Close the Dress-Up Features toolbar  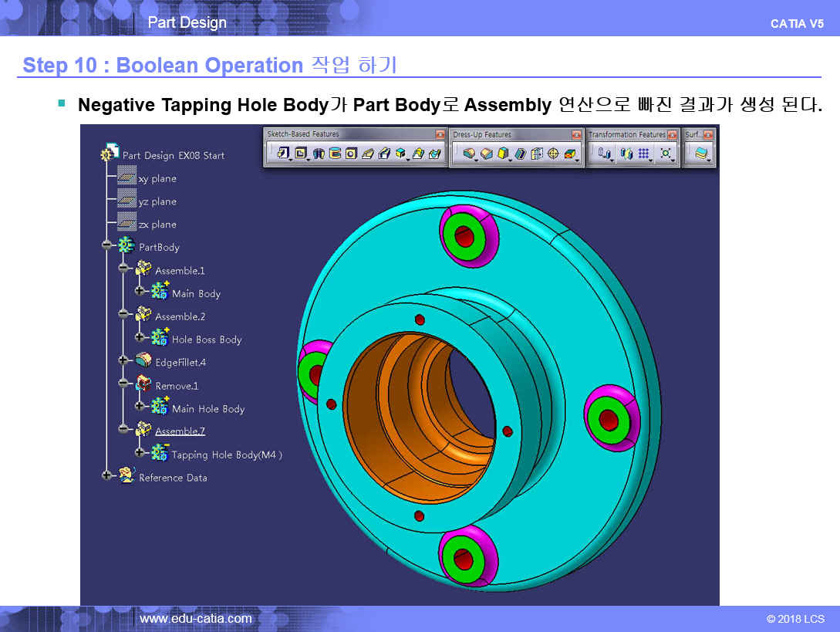click(577, 134)
